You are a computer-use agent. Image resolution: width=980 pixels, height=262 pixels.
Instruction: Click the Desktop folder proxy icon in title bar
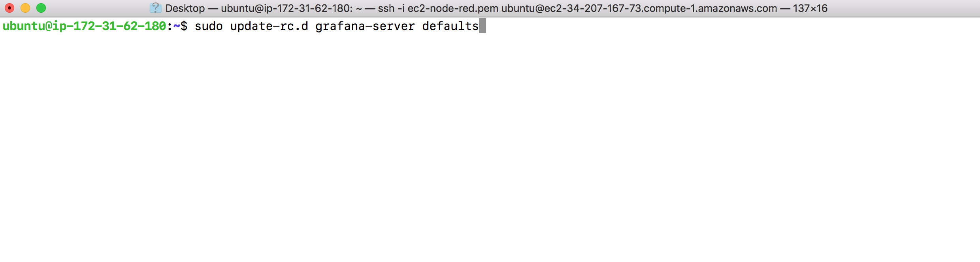click(156, 8)
